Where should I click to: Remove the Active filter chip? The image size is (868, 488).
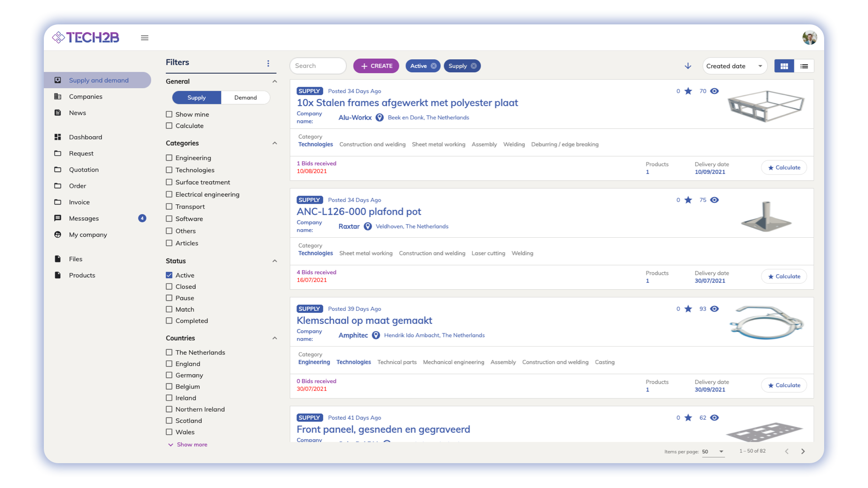(434, 66)
